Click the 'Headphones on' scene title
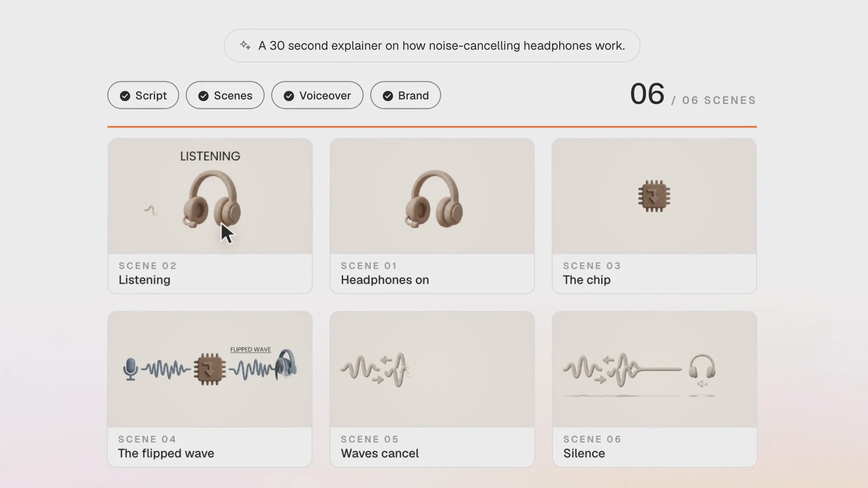The width and height of the screenshot is (868, 488). [385, 280]
